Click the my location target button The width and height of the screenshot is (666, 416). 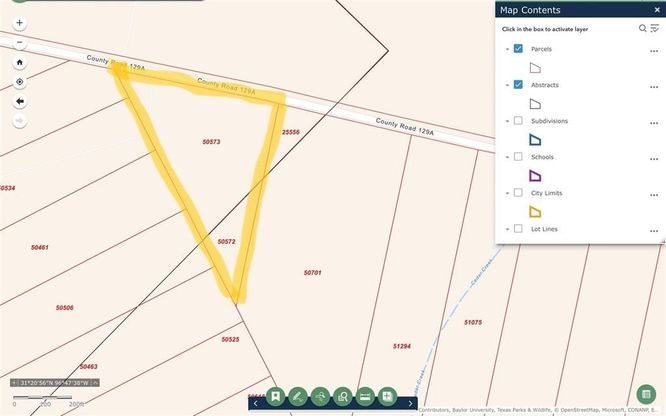(x=20, y=82)
